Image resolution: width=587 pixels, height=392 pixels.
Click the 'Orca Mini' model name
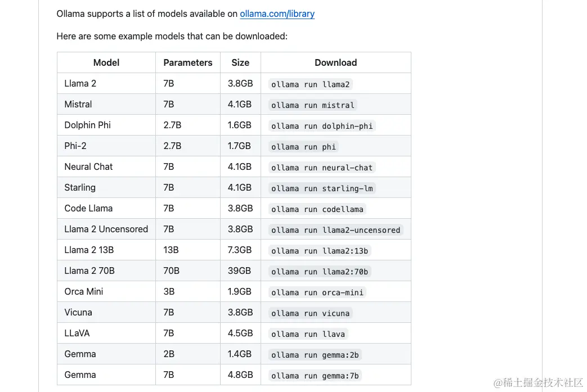[x=83, y=291]
